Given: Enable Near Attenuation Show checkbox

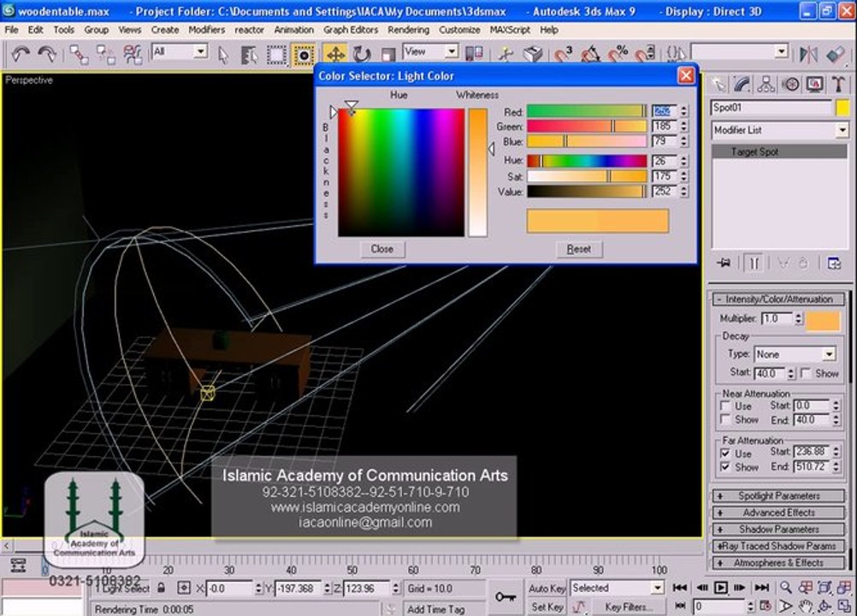Looking at the screenshot, I should [725, 419].
